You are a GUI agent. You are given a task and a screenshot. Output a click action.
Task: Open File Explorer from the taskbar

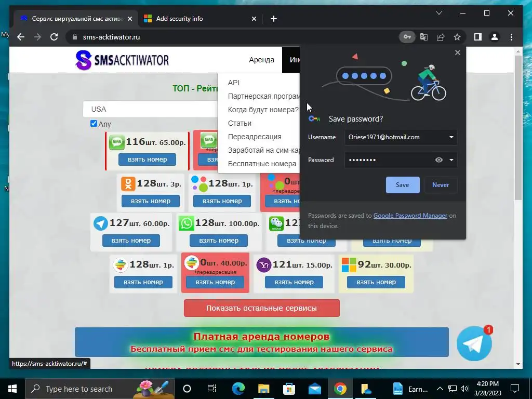coord(263,389)
